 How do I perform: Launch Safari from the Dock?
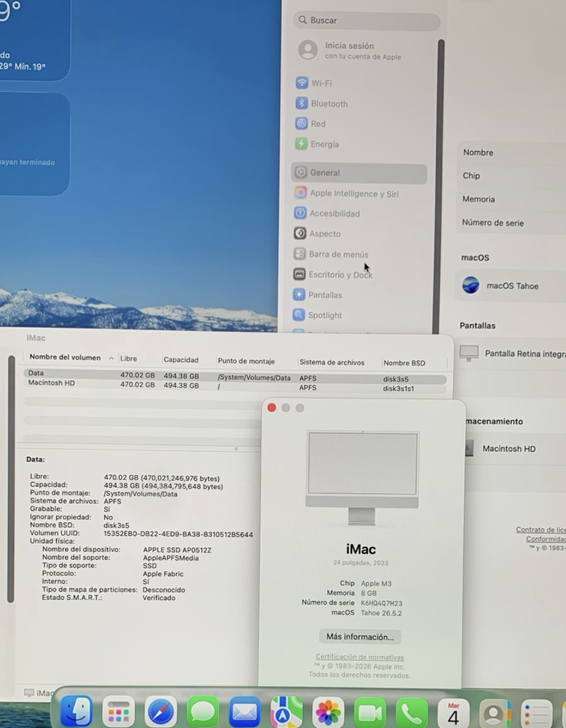pyautogui.click(x=161, y=712)
